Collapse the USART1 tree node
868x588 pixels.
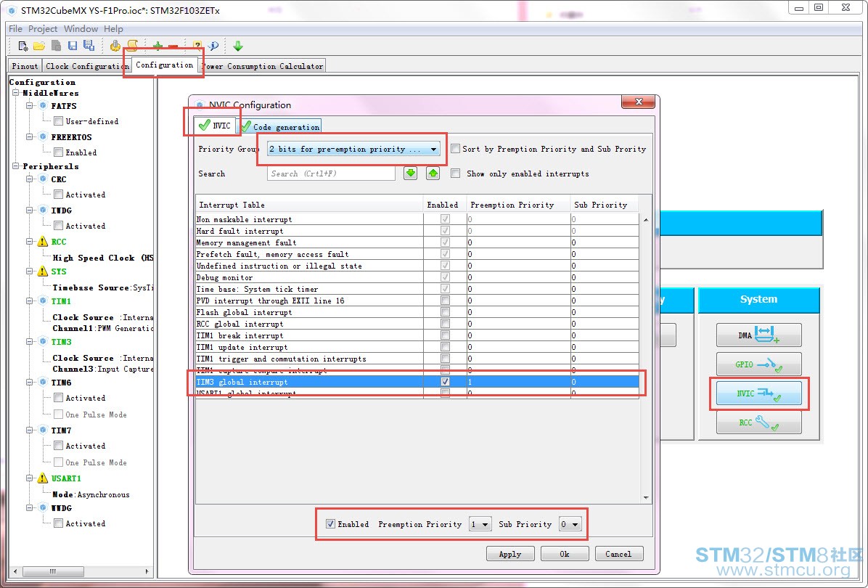[30, 478]
